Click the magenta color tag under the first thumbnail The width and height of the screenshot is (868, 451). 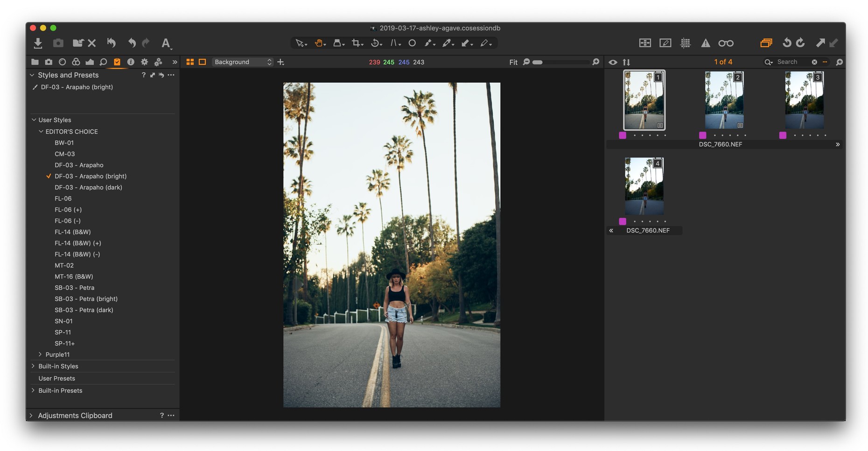[x=623, y=135]
